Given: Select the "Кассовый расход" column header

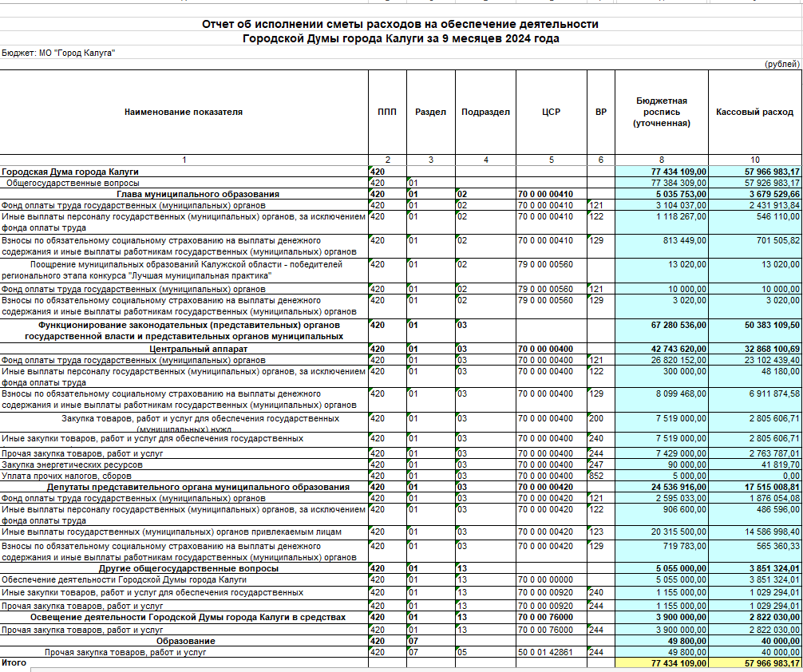Looking at the screenshot, I should tap(754, 113).
